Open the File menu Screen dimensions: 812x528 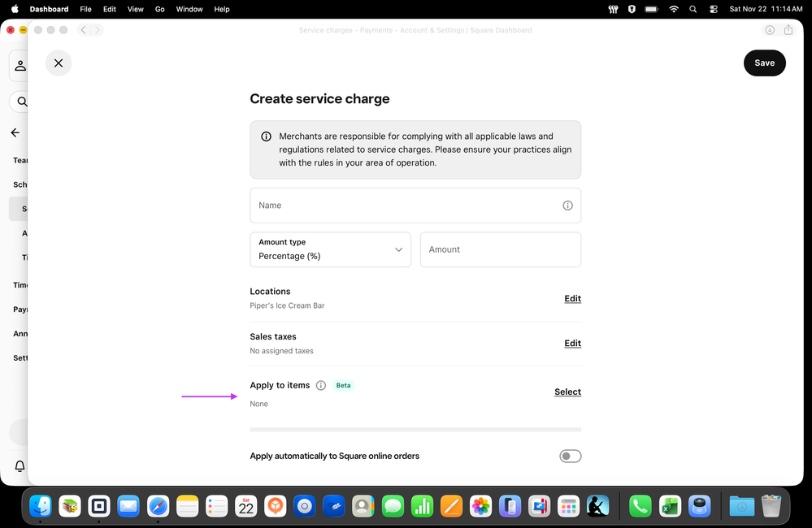85,9
